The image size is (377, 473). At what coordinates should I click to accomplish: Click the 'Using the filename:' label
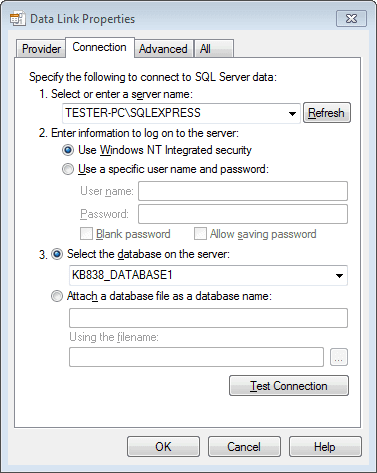(114, 337)
